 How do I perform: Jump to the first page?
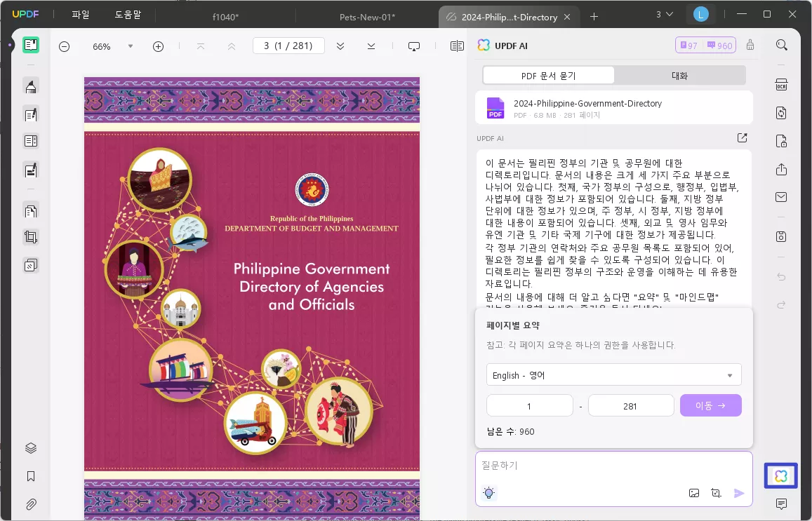tap(201, 46)
